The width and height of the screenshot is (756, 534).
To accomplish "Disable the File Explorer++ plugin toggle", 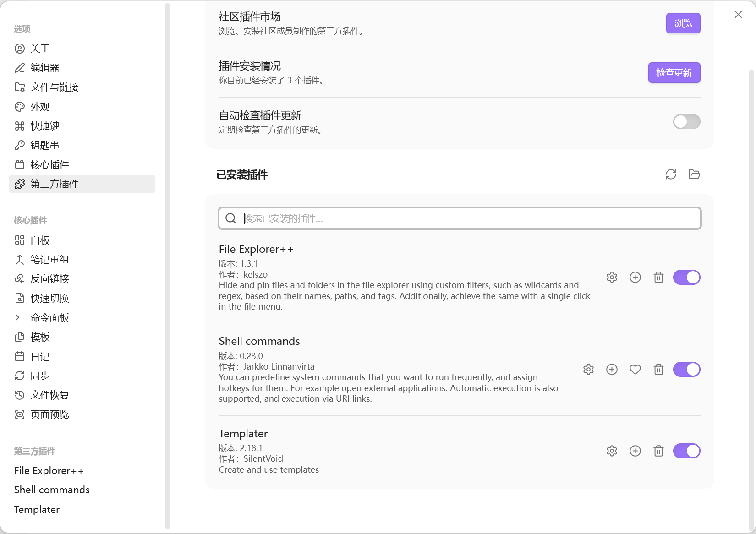I will 686,278.
